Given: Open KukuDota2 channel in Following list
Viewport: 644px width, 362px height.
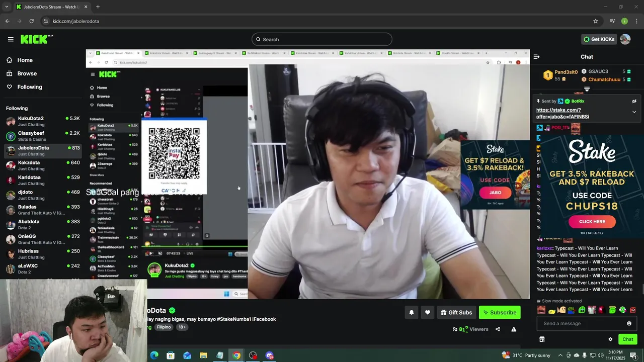Looking at the screenshot, I should pos(43,121).
